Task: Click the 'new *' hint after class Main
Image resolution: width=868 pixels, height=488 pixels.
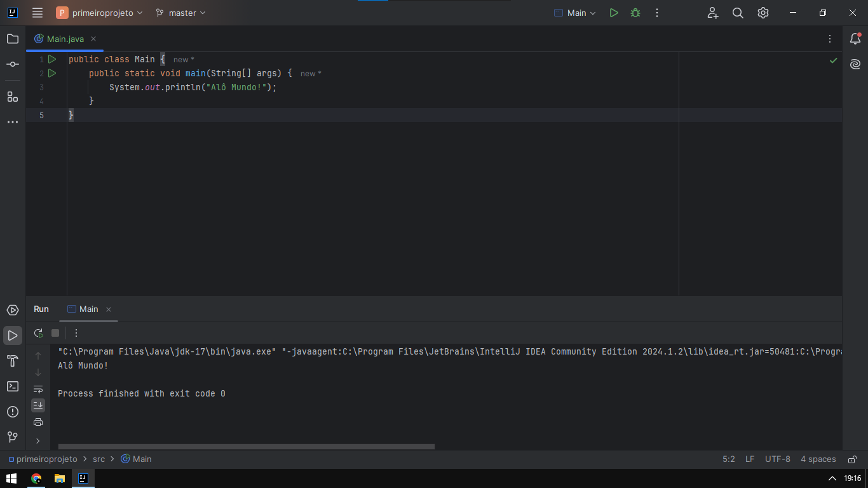Action: (184, 60)
